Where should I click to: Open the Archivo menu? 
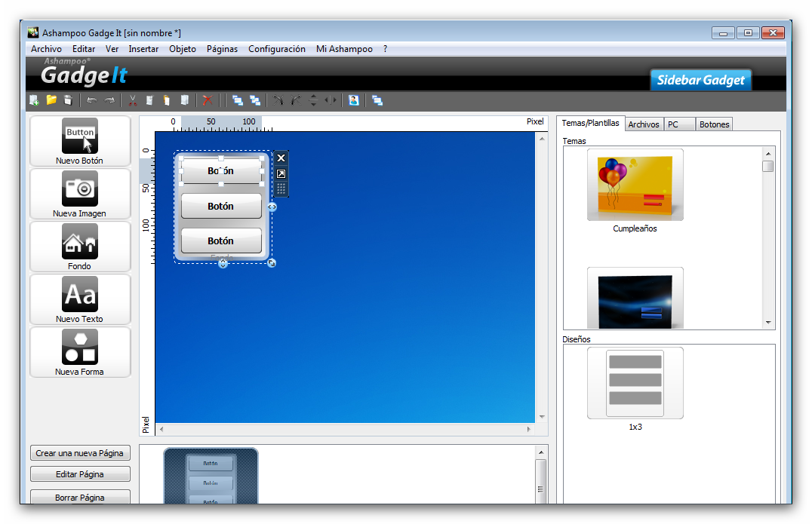(46, 48)
